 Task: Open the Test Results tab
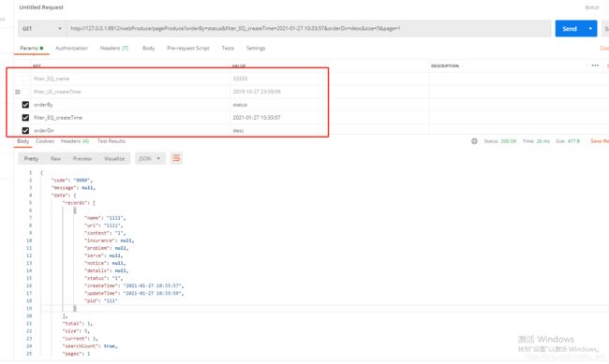pos(111,141)
